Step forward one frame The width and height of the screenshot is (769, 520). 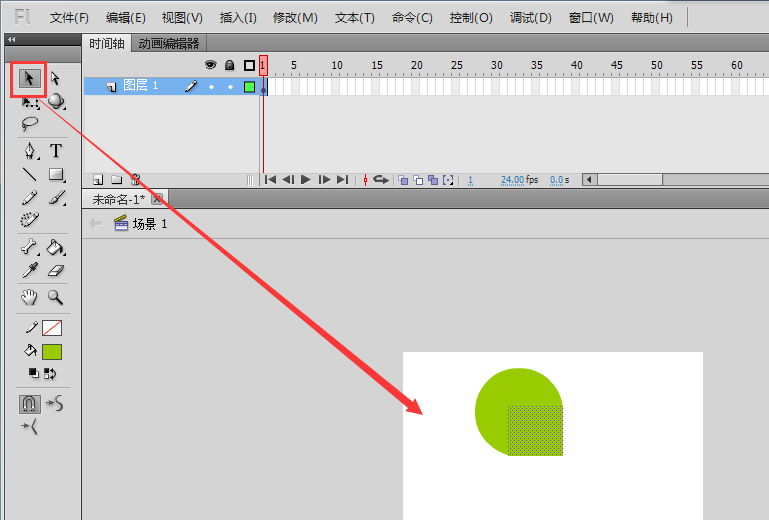(x=324, y=180)
